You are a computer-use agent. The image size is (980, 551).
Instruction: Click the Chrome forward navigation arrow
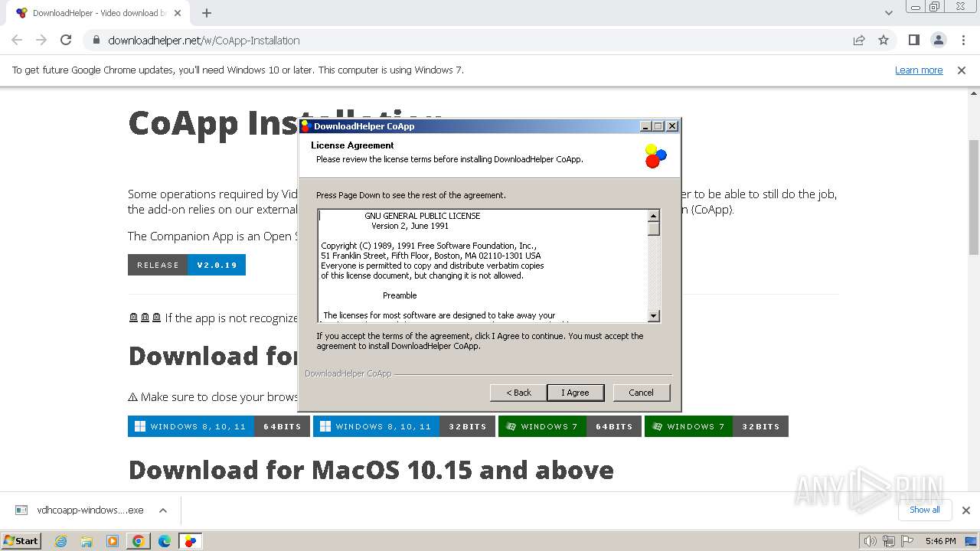(41, 41)
